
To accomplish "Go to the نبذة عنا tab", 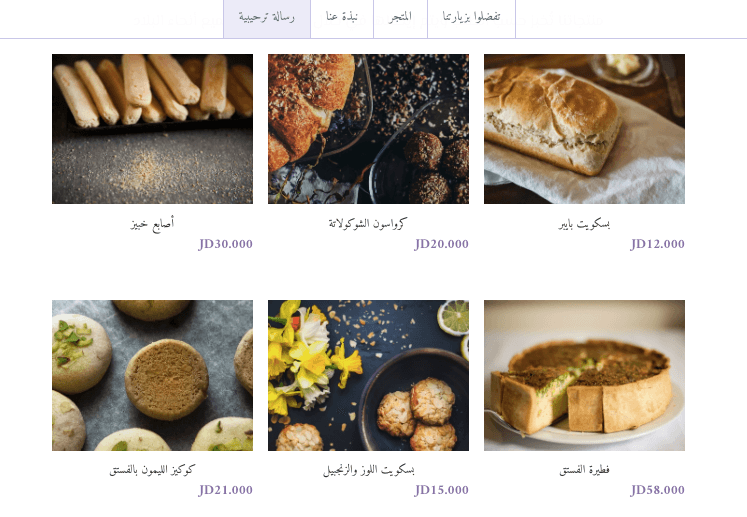I will point(342,18).
